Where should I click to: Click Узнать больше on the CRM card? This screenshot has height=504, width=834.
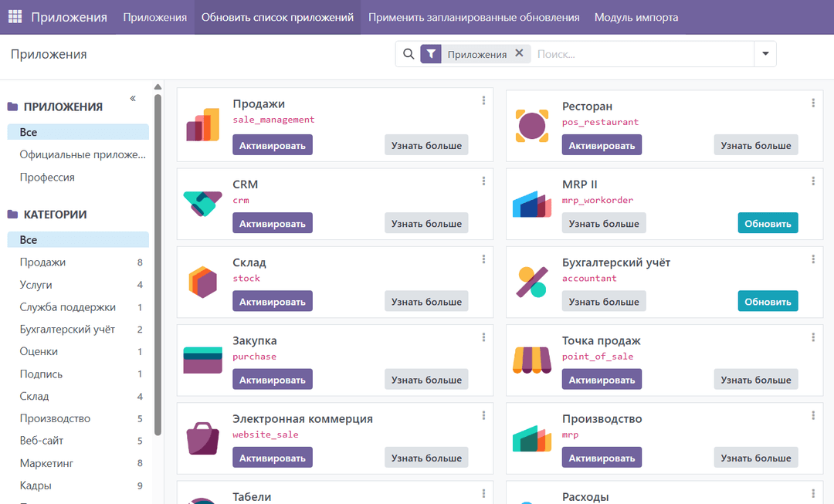426,223
